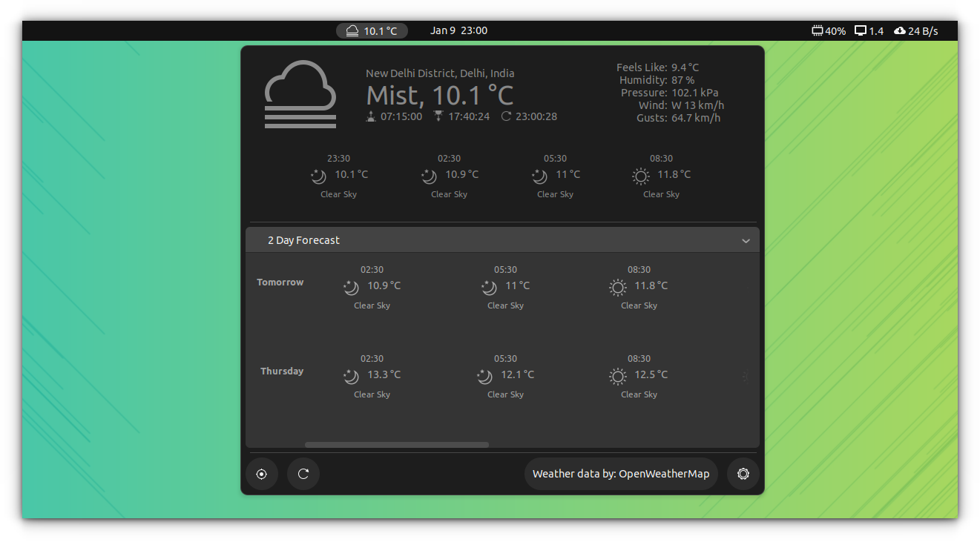This screenshot has height=542, width=980.
Task: Click the location crosshair icon
Action: (262, 474)
